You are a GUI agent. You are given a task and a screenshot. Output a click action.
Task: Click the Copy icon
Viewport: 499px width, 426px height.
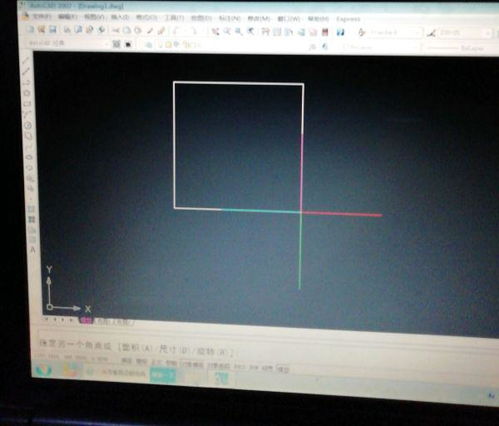(x=127, y=31)
